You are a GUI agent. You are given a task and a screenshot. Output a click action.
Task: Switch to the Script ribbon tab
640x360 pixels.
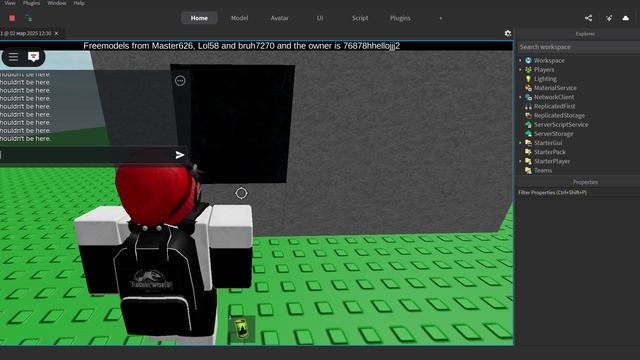[360, 18]
